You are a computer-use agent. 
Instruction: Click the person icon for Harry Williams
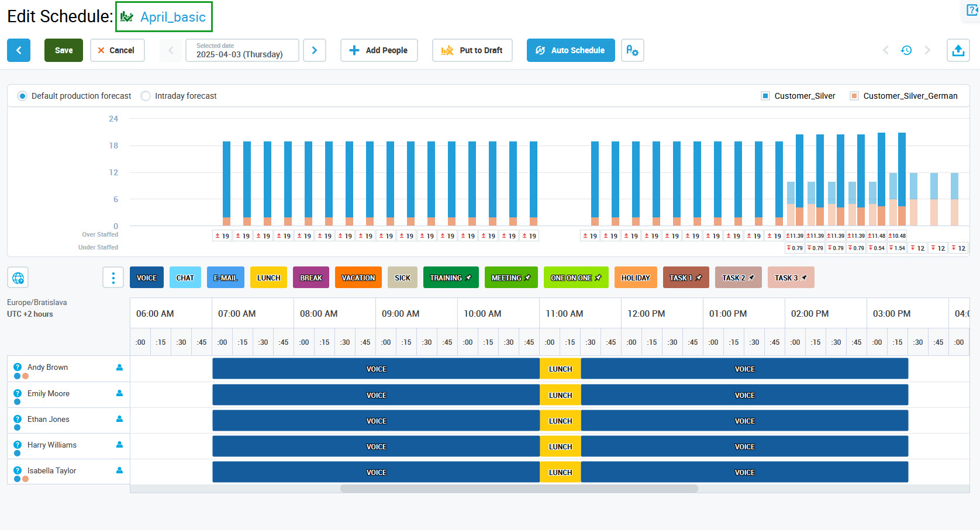click(x=119, y=445)
